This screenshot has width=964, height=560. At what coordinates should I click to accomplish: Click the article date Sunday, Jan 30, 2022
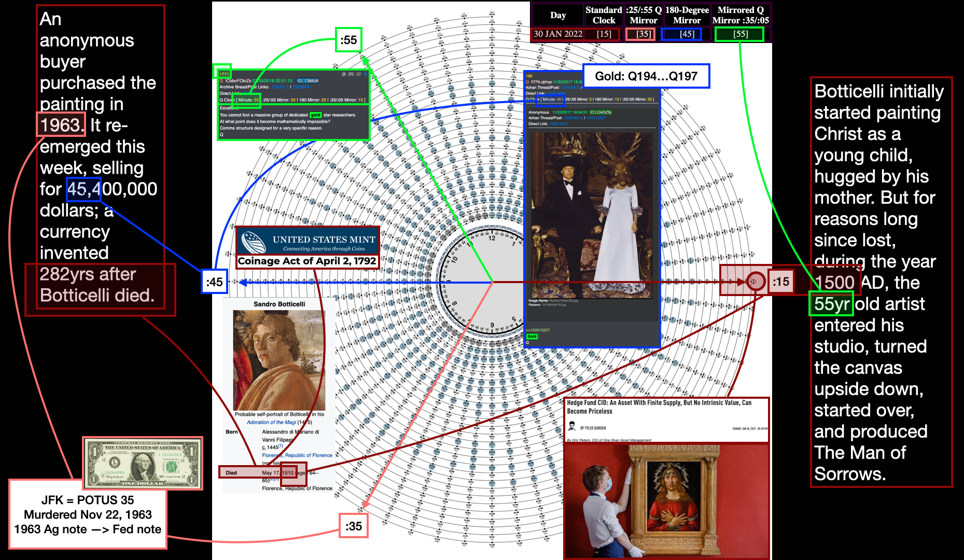tap(750, 429)
